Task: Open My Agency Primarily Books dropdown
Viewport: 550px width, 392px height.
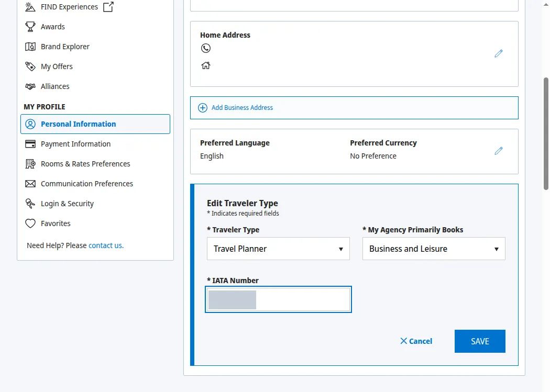Action: click(x=434, y=249)
